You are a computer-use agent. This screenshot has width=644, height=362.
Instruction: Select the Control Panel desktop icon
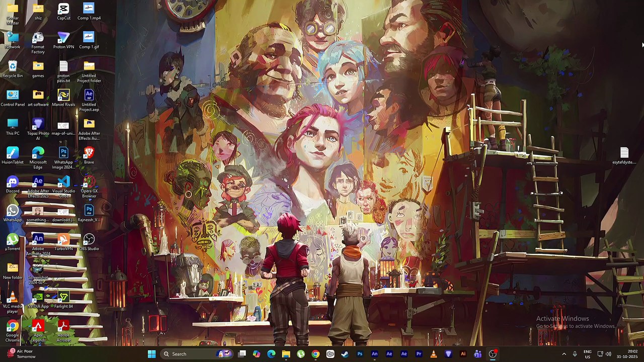13,98
